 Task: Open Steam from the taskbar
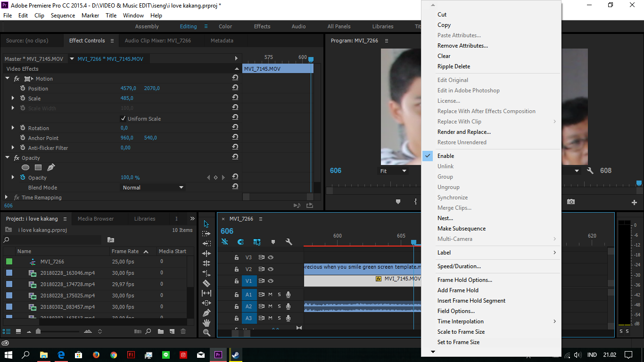(235, 355)
